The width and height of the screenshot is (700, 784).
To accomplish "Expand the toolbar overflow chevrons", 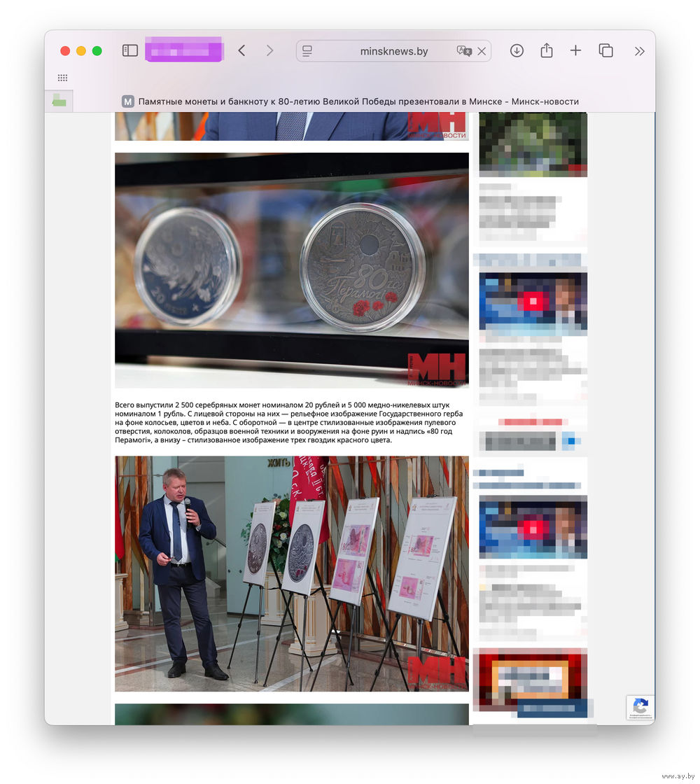I will point(639,50).
